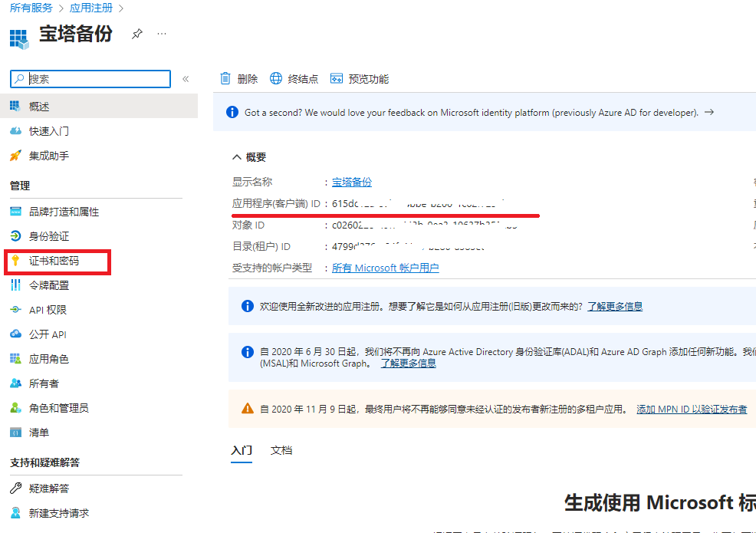Viewport: 756px width, 533px height.
Task: Click 添加 MPN ID 以验证发布者 link
Action: pyautogui.click(x=692, y=410)
